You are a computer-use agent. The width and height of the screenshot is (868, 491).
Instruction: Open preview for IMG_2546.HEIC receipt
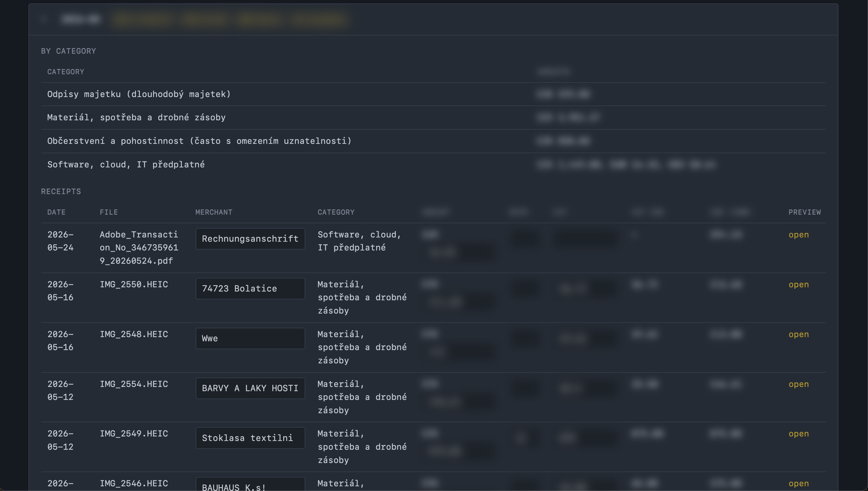point(798,484)
